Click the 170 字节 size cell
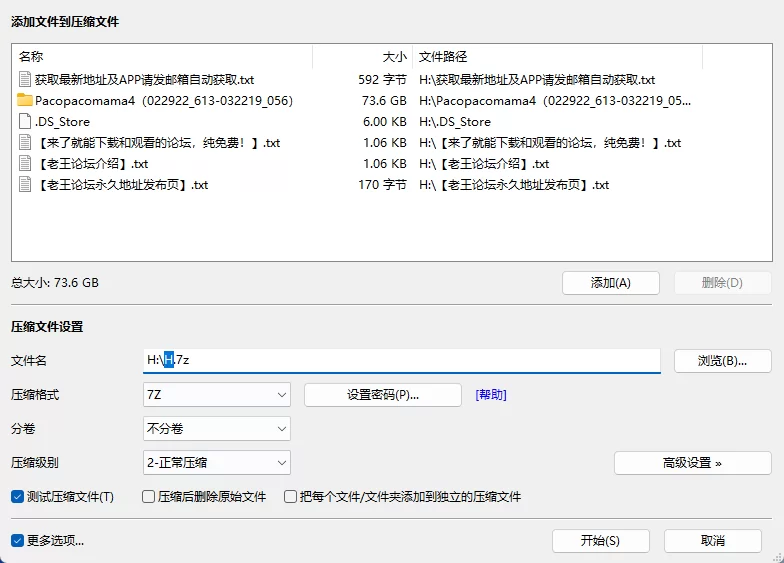This screenshot has height=563, width=784. point(382,185)
